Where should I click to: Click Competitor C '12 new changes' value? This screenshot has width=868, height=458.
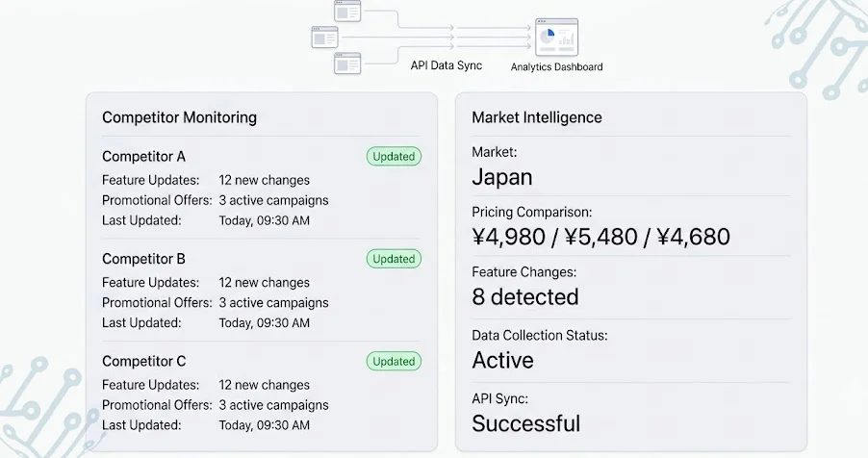click(x=264, y=385)
